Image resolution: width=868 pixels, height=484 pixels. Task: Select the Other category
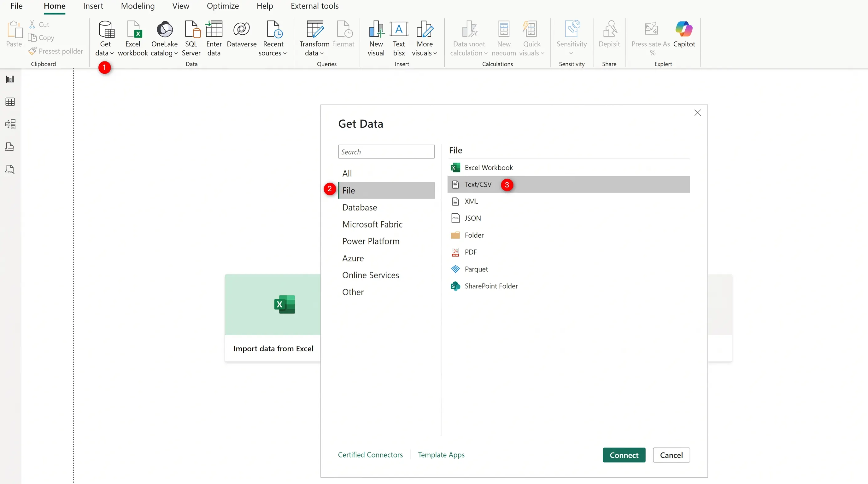pos(386,292)
